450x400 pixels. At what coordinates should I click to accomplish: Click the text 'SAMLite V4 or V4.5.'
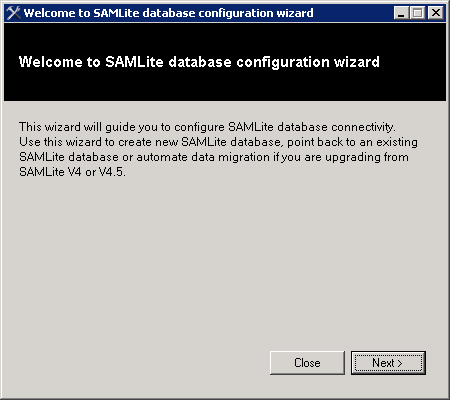tap(72, 172)
